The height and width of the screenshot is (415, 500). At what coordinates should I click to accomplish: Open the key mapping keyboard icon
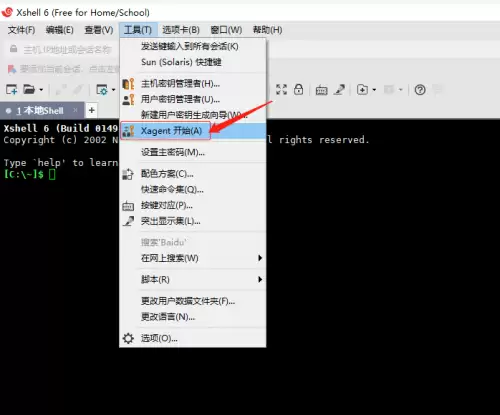click(x=321, y=90)
